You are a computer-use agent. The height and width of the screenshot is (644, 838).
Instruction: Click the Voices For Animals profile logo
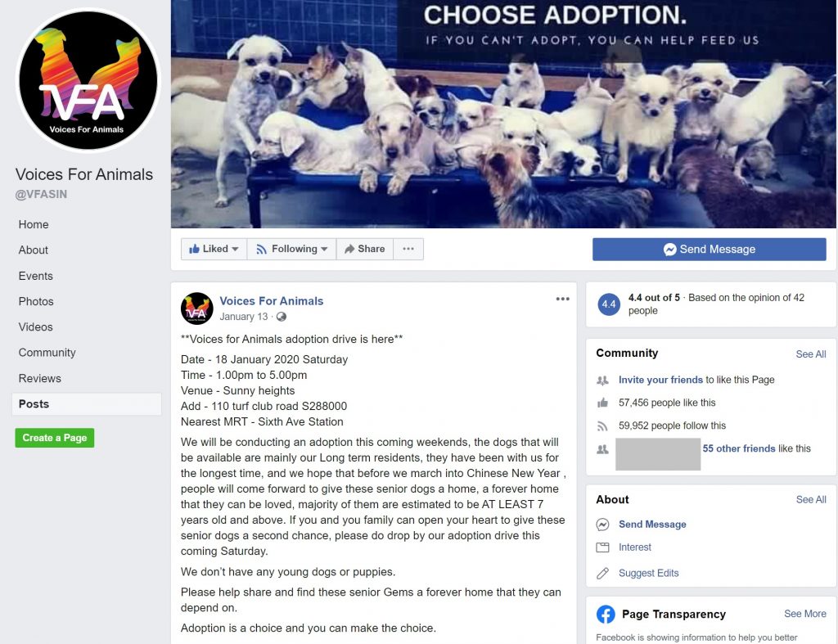(88, 80)
